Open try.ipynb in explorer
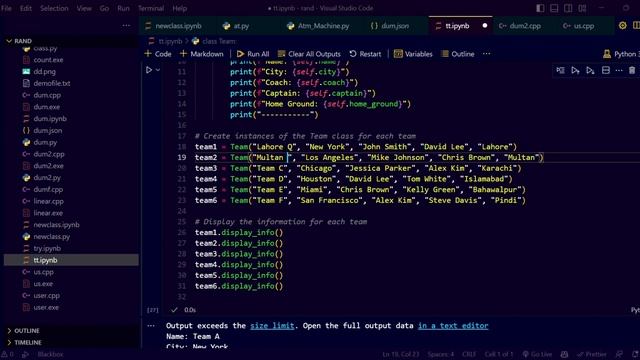The width and height of the screenshot is (640, 360). point(47,249)
